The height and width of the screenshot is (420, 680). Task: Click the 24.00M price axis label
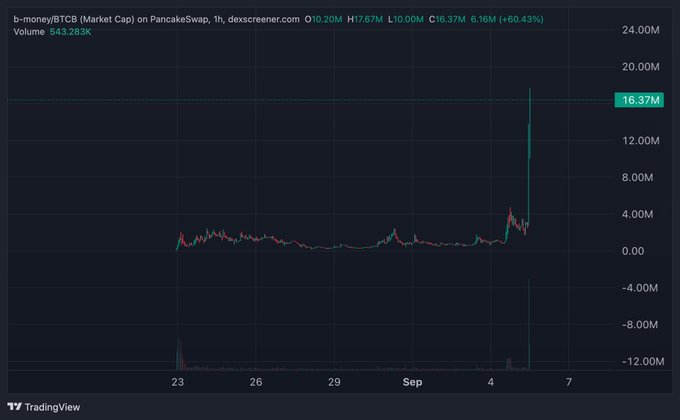click(641, 30)
